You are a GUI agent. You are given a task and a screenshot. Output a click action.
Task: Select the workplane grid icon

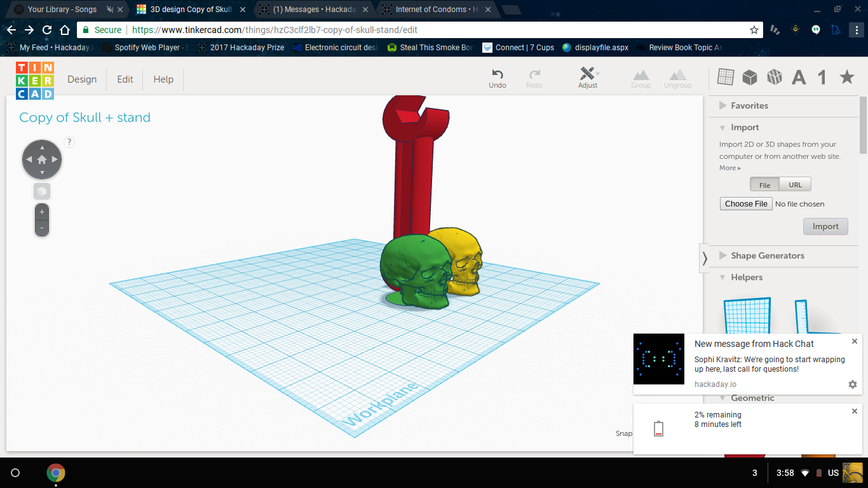click(x=725, y=77)
